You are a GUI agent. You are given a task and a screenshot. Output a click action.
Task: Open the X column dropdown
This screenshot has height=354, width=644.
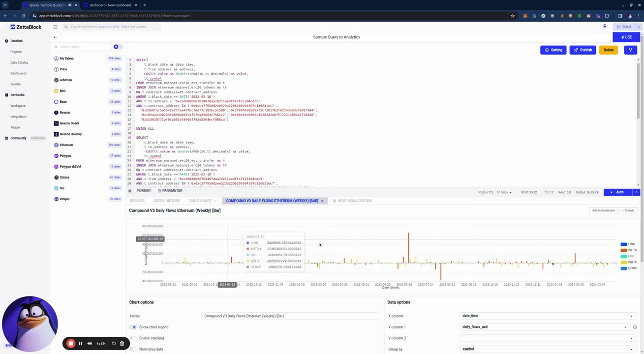(x=547, y=316)
